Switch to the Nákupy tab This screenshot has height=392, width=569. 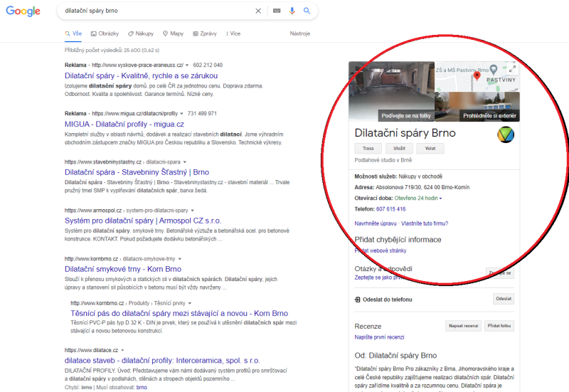[x=141, y=33]
